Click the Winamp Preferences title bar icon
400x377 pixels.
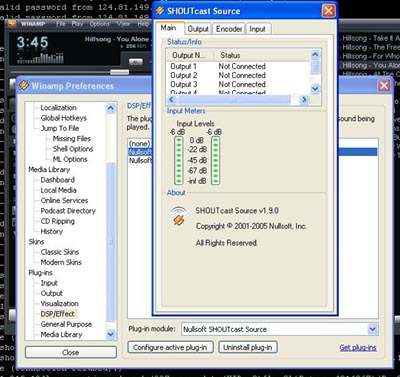(24, 85)
